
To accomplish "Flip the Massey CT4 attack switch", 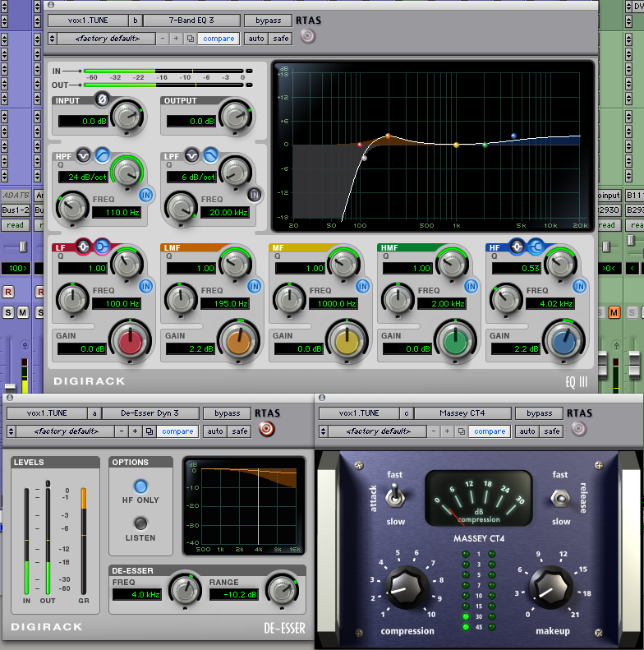I will point(395,496).
